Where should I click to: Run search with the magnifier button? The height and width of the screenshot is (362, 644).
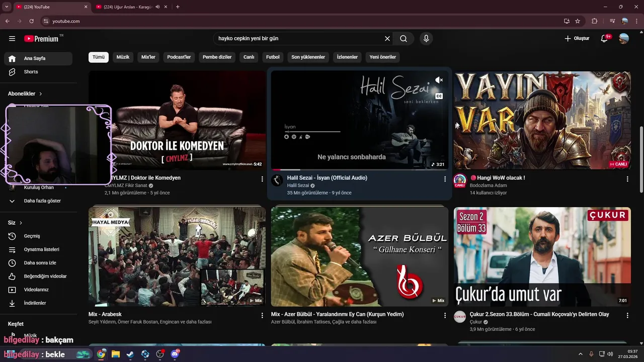[404, 39]
